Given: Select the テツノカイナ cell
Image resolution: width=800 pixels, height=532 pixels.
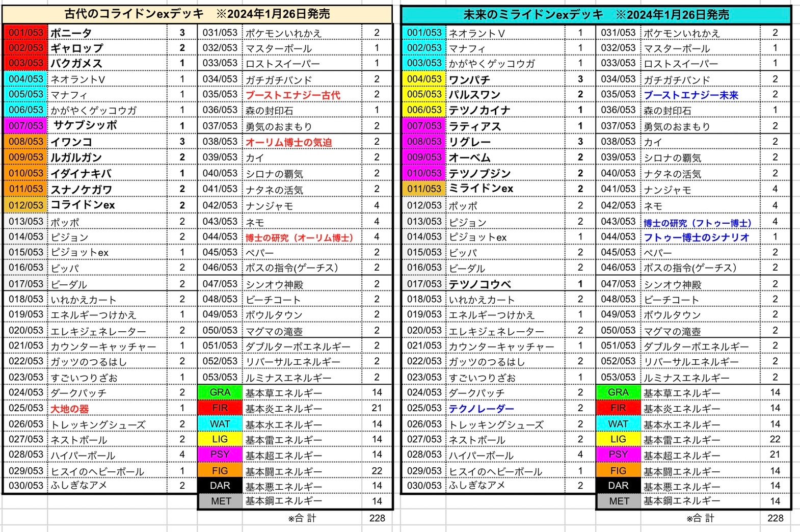Looking at the screenshot, I should click(x=505, y=111).
